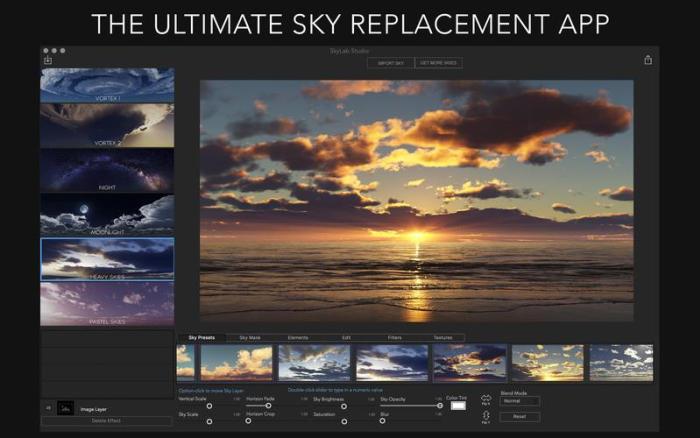This screenshot has width=700, height=438.
Task: Open the Blend Mode Normal dropdown
Action: pos(519,401)
